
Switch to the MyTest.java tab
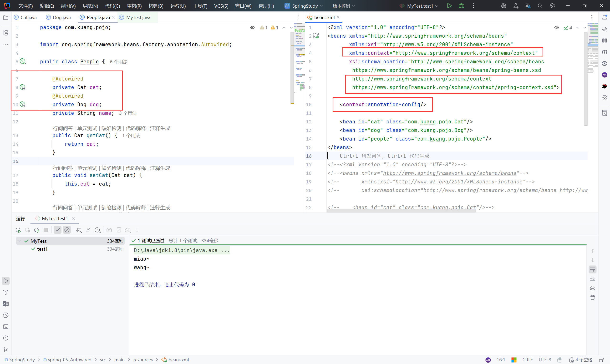tap(138, 17)
